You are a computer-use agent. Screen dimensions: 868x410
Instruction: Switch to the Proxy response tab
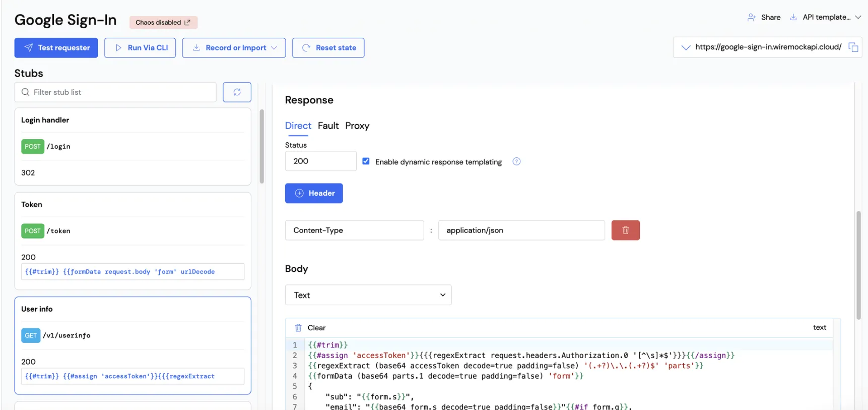357,126
